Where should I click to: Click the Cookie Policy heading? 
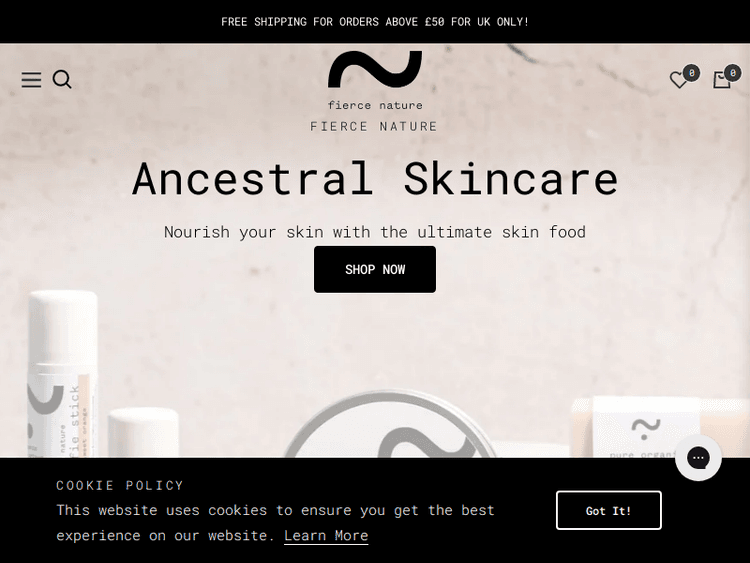(120, 486)
